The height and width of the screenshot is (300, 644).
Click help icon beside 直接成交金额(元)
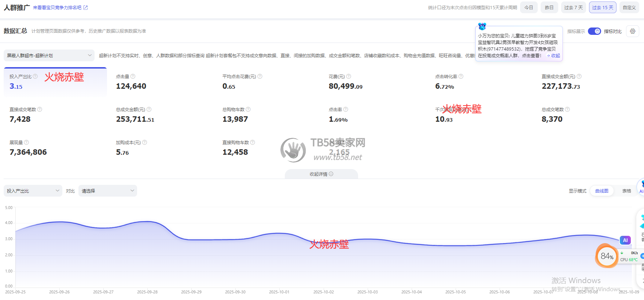point(579,76)
